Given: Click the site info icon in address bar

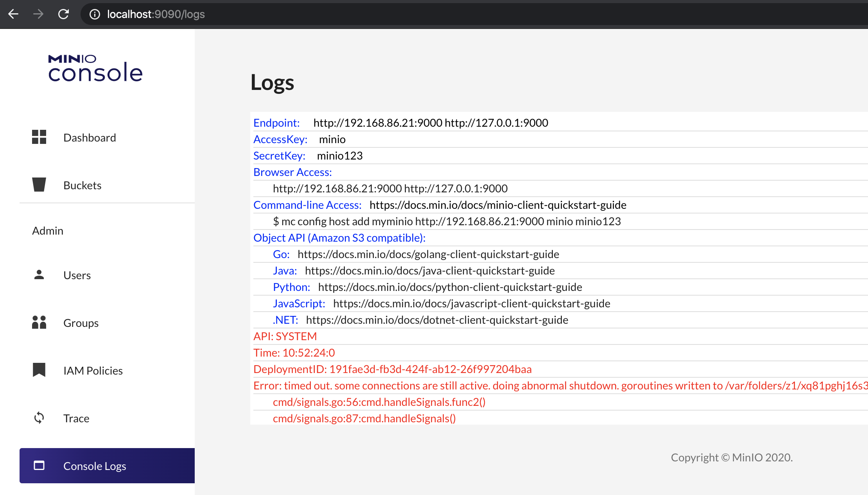Looking at the screenshot, I should 95,14.
